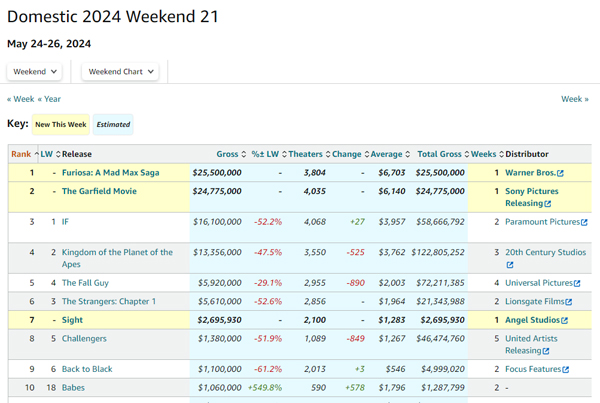
Task: Open the IF release page
Action: (x=65, y=222)
